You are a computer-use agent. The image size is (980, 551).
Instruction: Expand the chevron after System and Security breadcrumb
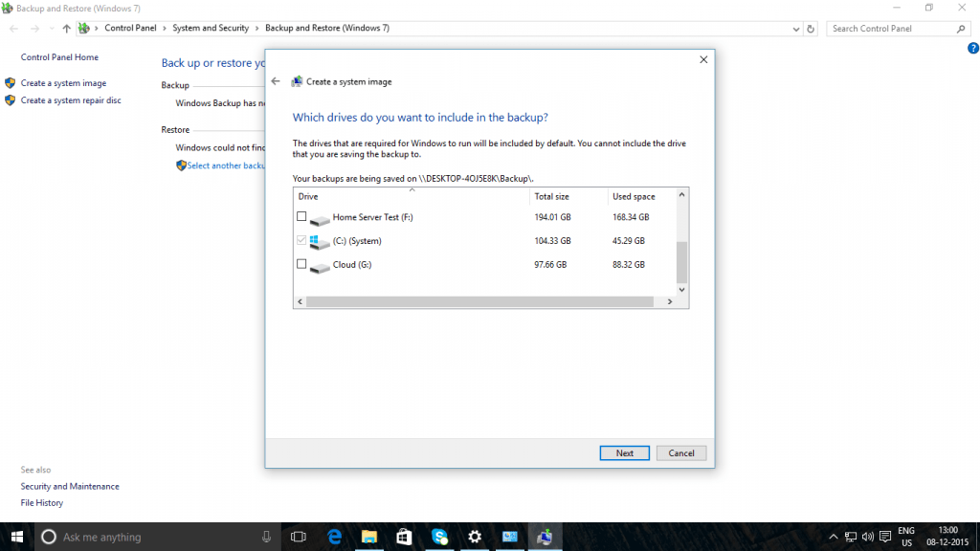(x=256, y=28)
